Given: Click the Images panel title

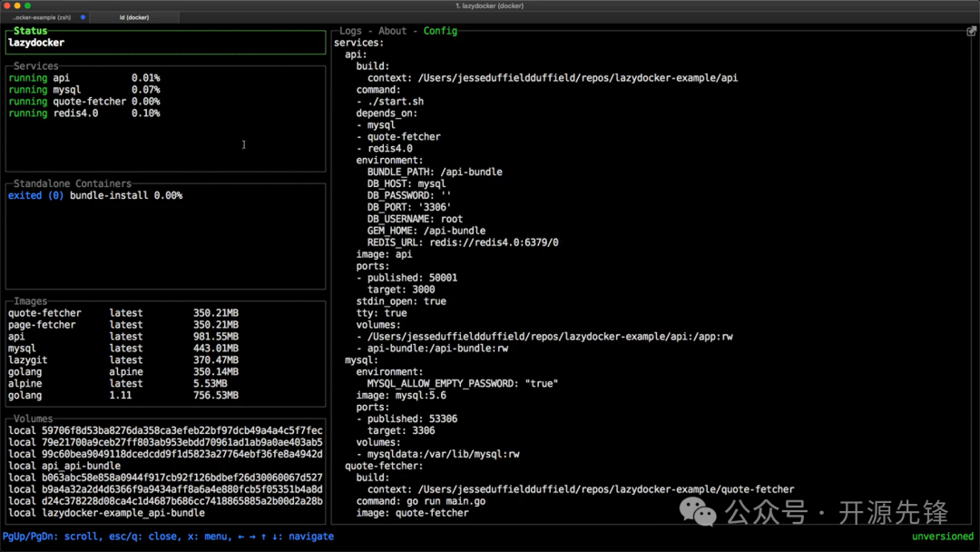Looking at the screenshot, I should tap(30, 301).
